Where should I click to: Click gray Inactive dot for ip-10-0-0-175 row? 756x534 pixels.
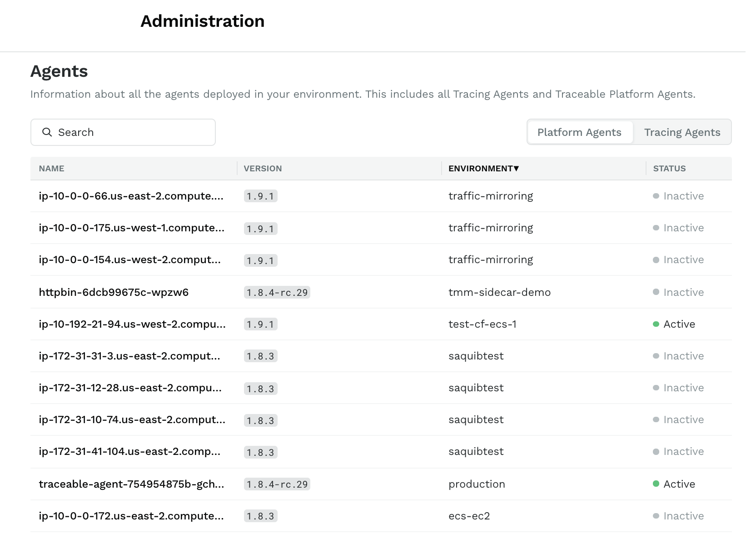(x=656, y=228)
